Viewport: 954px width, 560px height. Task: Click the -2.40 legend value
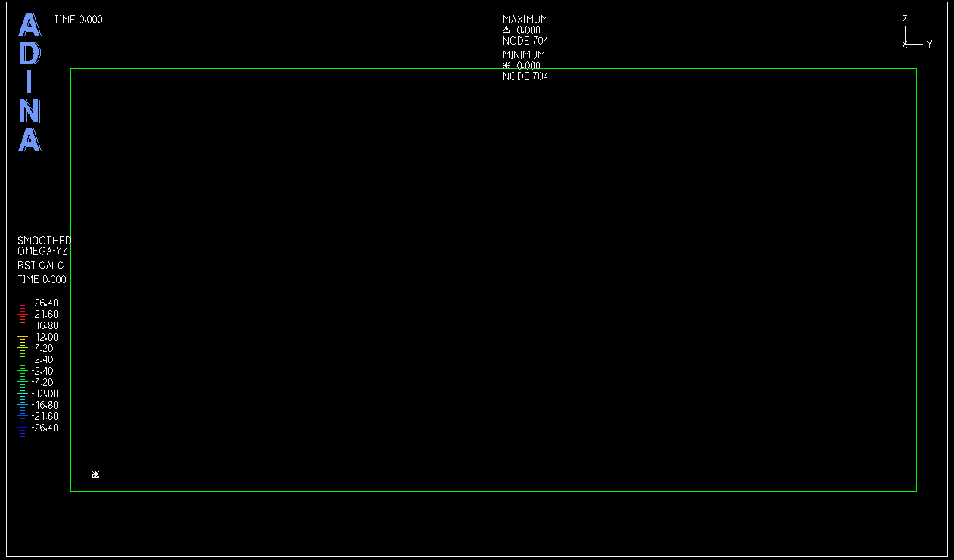pos(42,371)
